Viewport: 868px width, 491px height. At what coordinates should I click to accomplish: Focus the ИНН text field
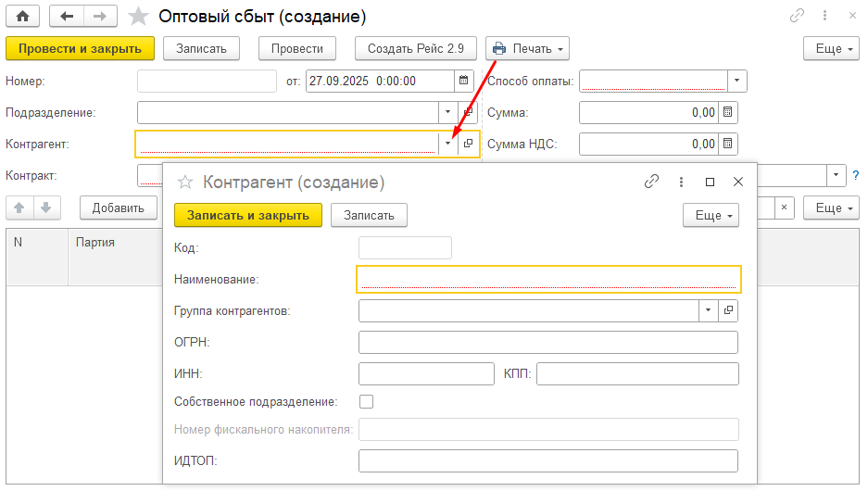(426, 373)
